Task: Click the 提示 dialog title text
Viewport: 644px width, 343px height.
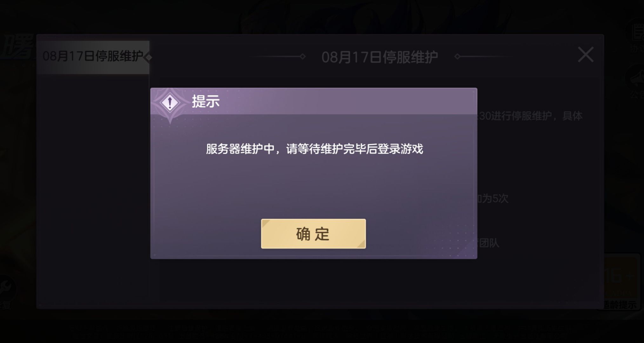Action: (x=205, y=102)
